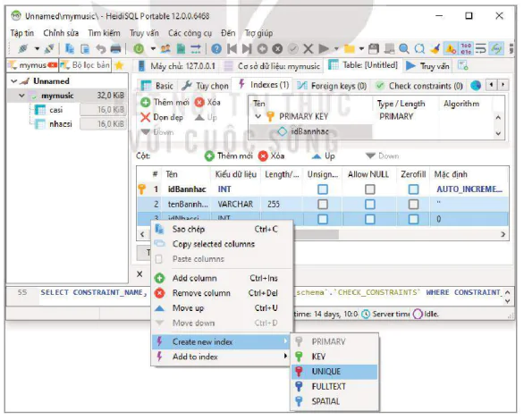Click the broom clear icon
The image size is (524, 420).
(435, 49)
